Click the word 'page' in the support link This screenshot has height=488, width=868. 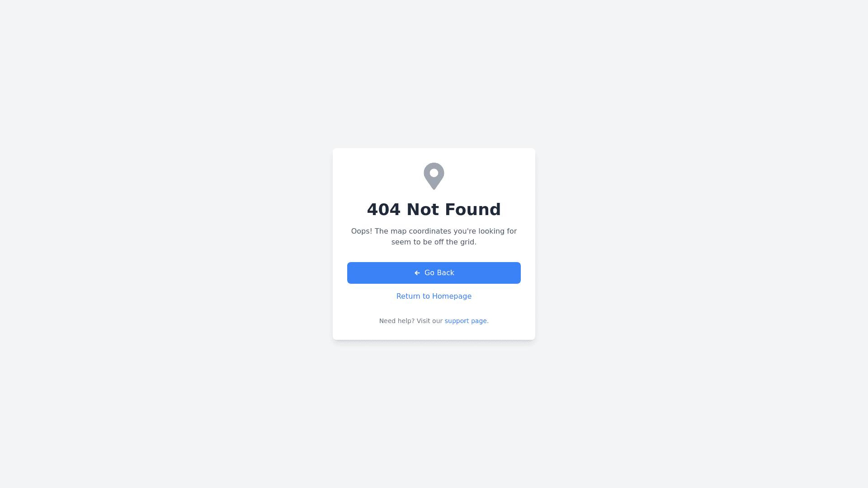[479, 321]
